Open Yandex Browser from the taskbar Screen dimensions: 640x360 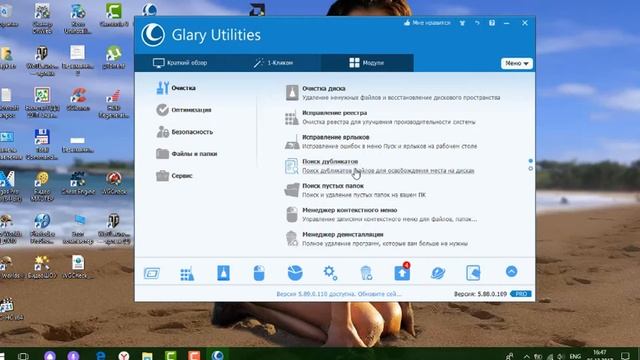124,356
